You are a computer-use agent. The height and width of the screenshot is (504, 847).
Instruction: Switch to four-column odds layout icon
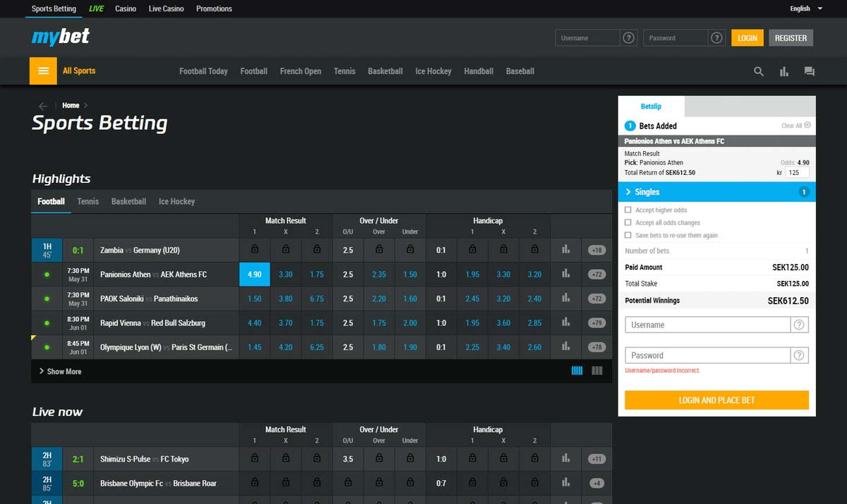coord(577,371)
